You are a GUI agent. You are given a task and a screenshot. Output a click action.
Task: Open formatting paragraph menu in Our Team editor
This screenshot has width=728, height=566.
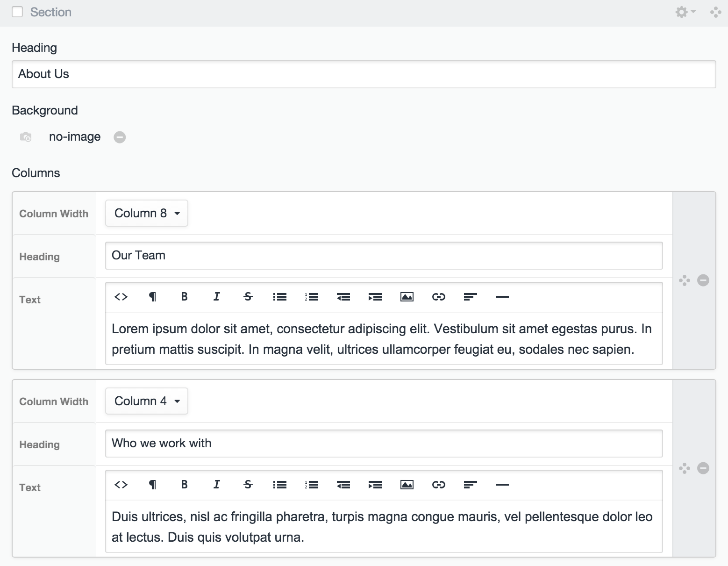tap(153, 297)
